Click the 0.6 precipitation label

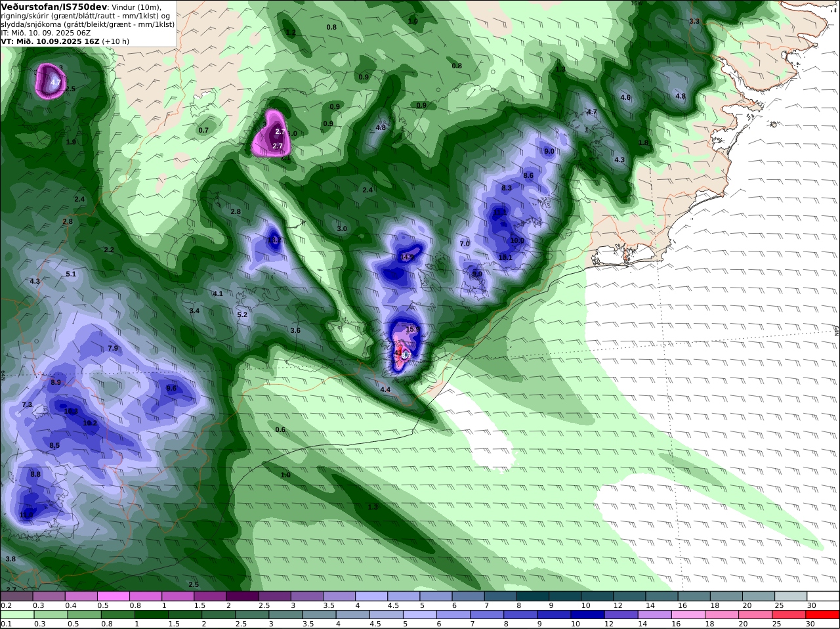click(x=280, y=429)
